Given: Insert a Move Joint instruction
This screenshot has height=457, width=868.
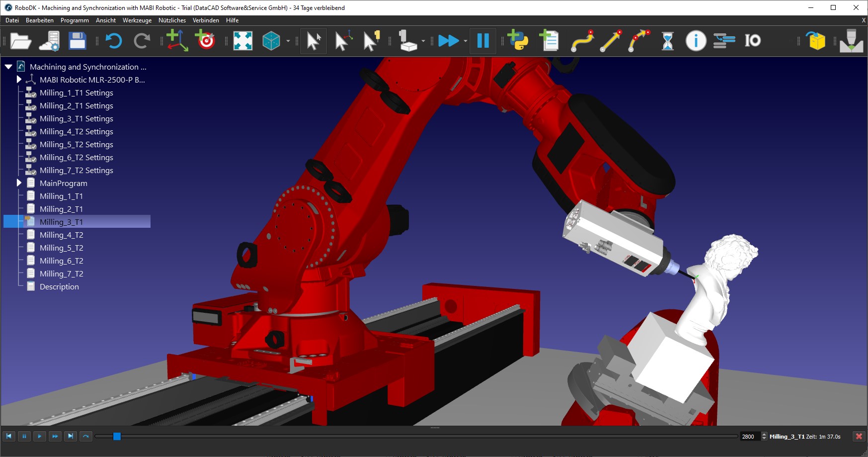Looking at the screenshot, I should pyautogui.click(x=582, y=41).
